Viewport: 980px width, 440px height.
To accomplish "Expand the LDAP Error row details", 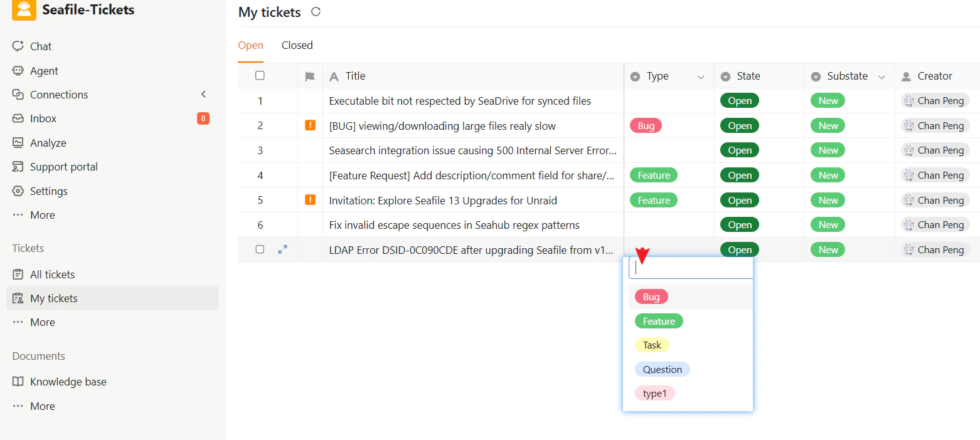I will pyautogui.click(x=283, y=249).
